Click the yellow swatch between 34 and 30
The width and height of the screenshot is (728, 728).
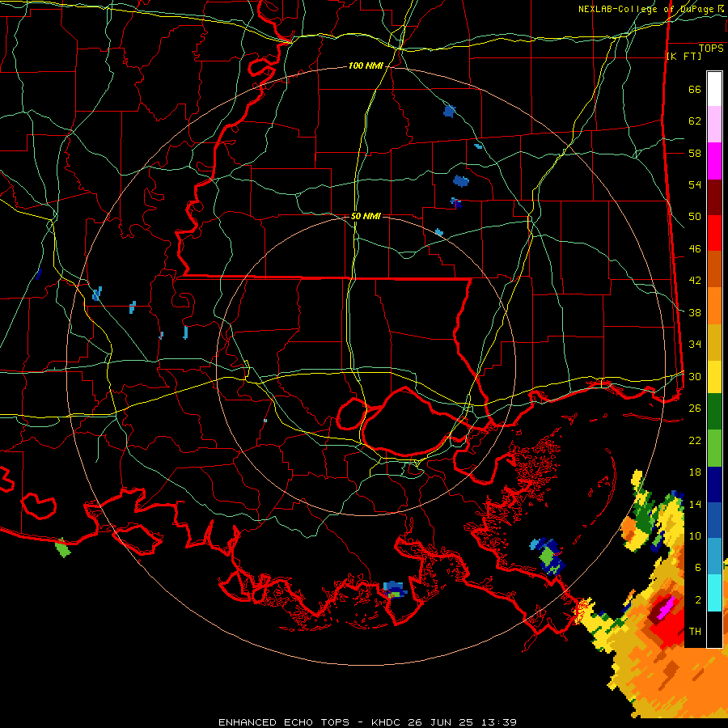tap(714, 377)
